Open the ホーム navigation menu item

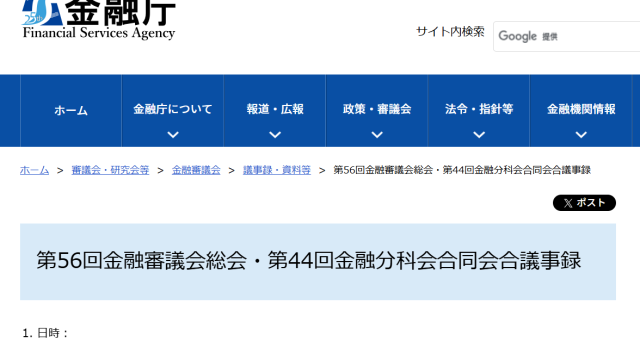71,111
